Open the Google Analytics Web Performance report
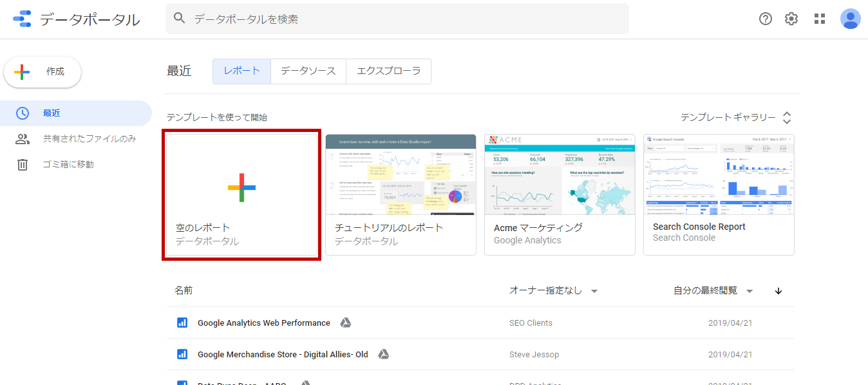 point(264,323)
